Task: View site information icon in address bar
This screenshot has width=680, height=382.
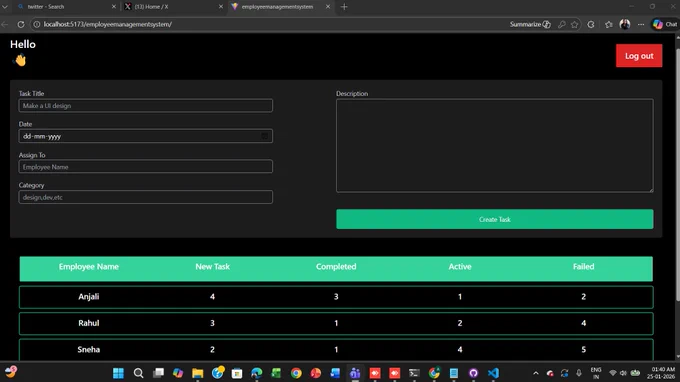Action: tap(37, 24)
